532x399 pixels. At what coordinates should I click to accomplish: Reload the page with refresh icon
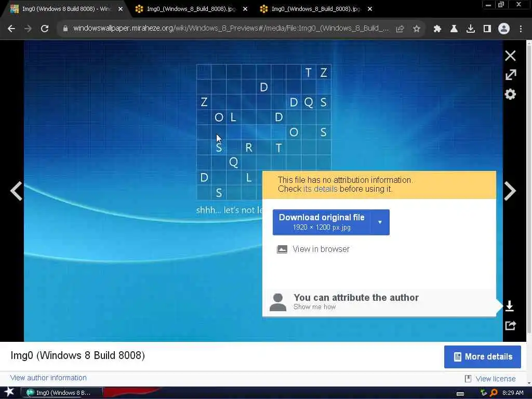[45, 29]
